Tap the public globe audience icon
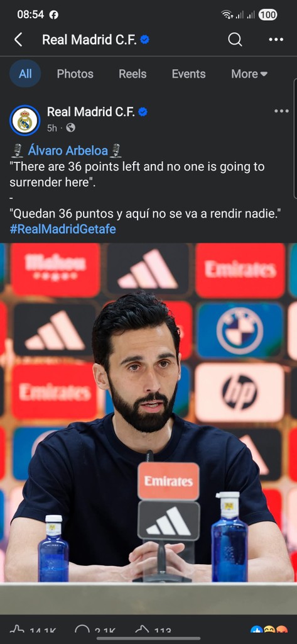Viewport: 297px width, 644px height. point(70,128)
